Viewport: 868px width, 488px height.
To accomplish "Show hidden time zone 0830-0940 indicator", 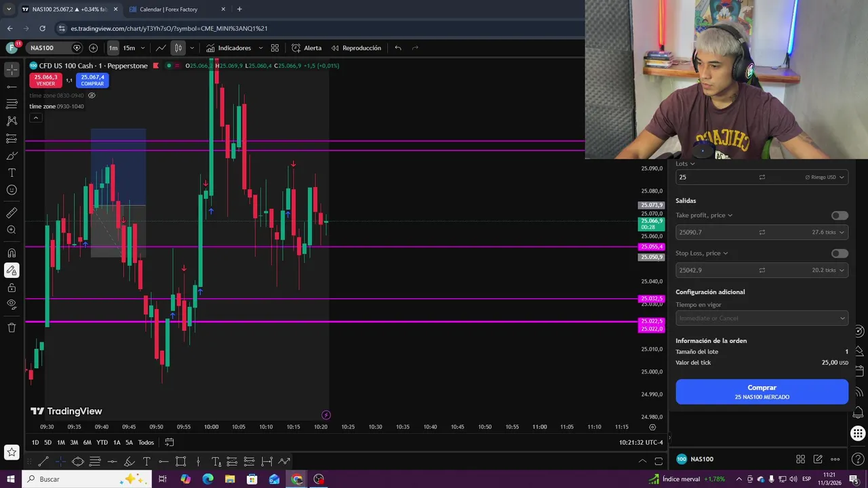I will coord(92,96).
